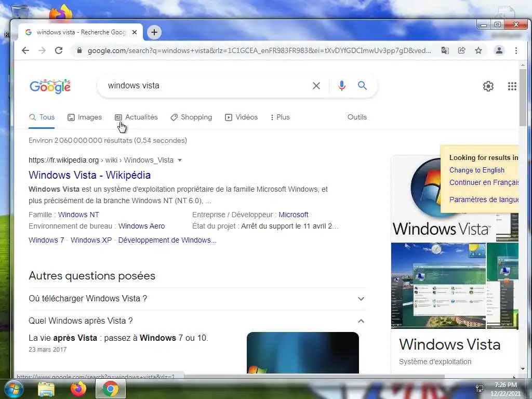Click the horizontal scrollbar at page bottom
Viewport: 532px width, 399px height.
point(314,376)
